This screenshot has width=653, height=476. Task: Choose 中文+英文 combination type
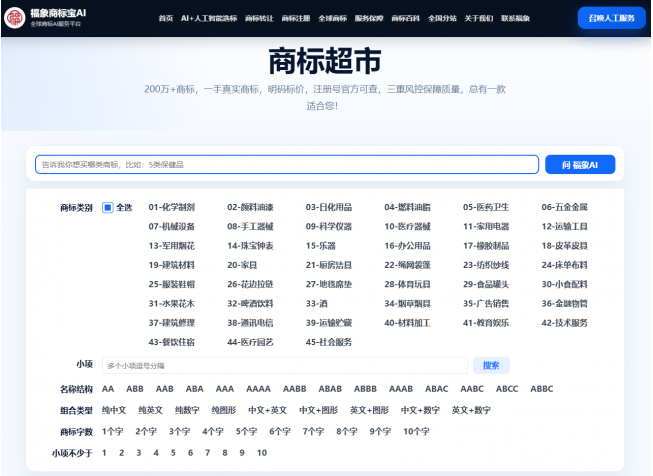pyautogui.click(x=267, y=410)
